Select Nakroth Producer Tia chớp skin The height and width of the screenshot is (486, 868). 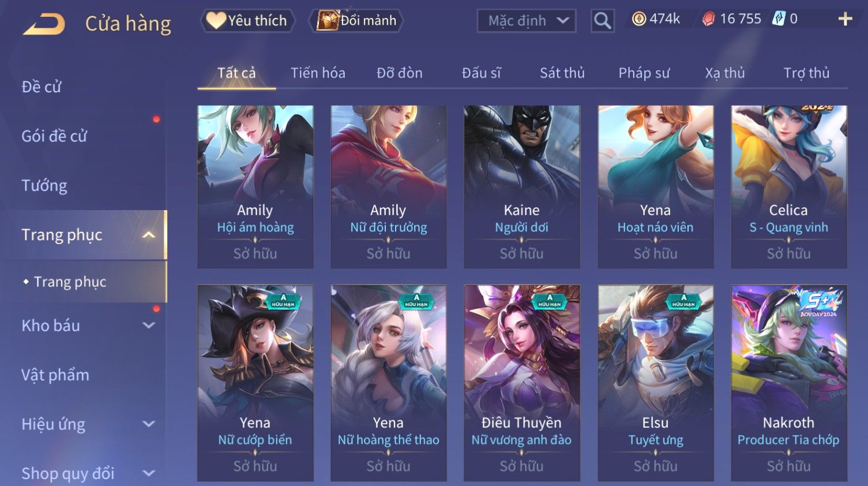(788, 383)
